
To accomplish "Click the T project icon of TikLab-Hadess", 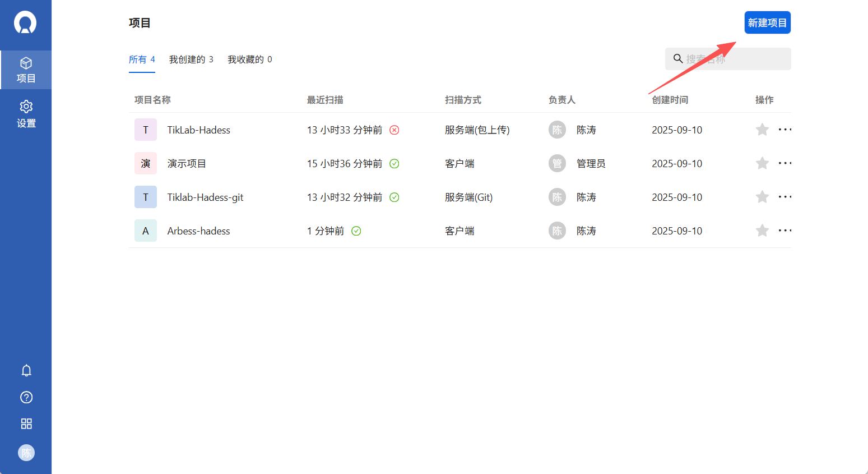I will point(146,130).
